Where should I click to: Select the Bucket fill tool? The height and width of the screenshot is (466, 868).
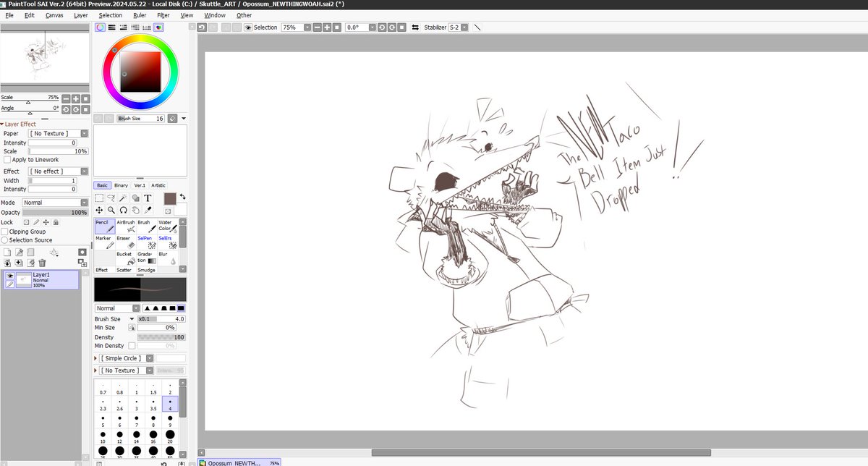(x=125, y=258)
